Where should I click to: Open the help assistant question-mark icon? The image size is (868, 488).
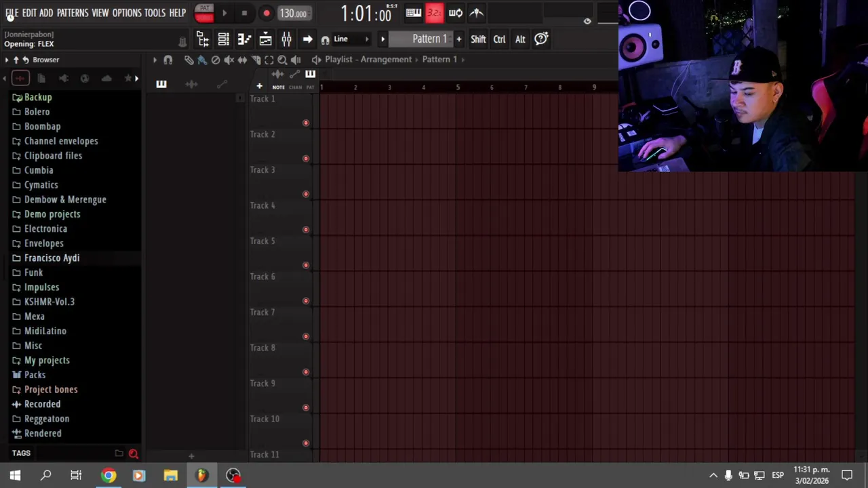tap(541, 39)
